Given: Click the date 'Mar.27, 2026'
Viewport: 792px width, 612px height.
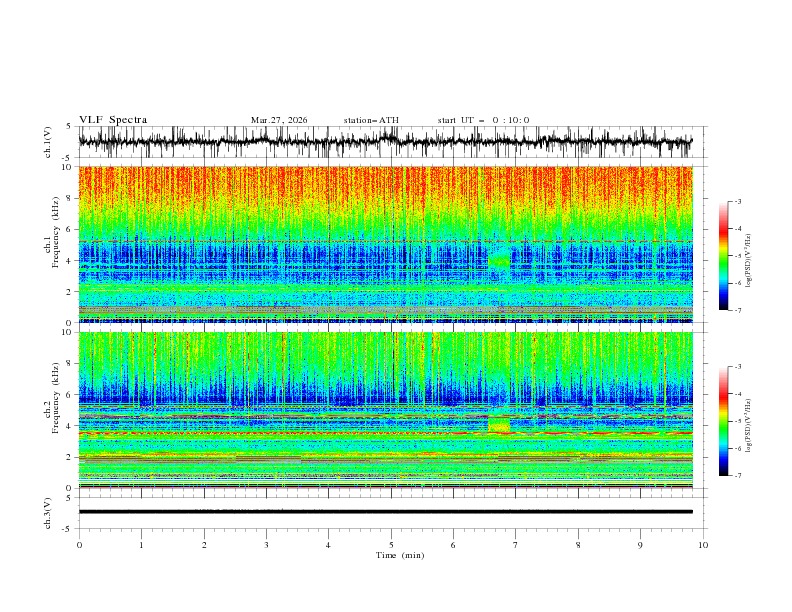Looking at the screenshot, I should tap(279, 120).
